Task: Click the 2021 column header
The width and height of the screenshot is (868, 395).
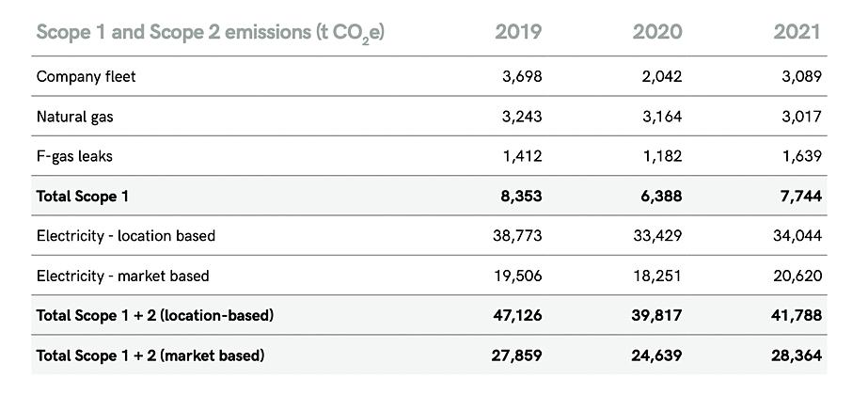Action: point(797,31)
